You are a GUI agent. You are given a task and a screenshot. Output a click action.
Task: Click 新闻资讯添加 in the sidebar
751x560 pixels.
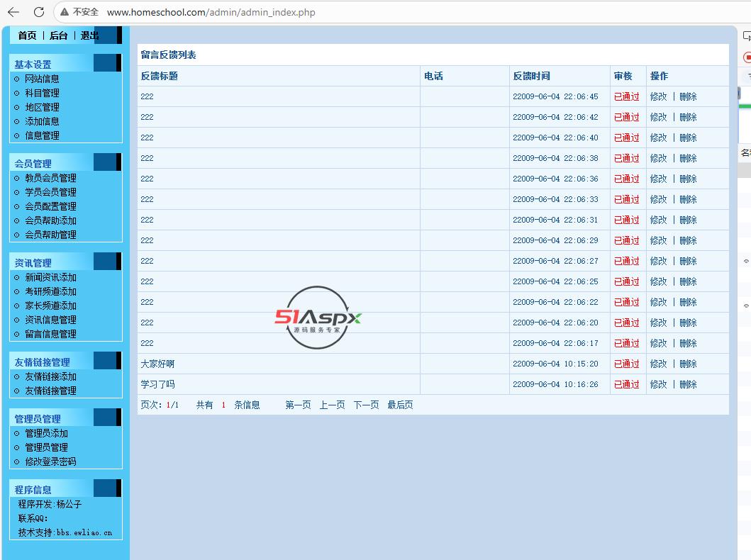(x=51, y=277)
